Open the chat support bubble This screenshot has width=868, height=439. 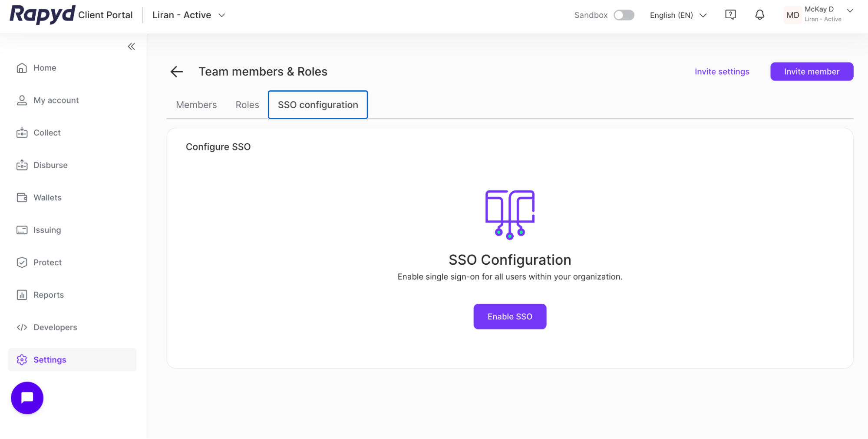pyautogui.click(x=27, y=397)
